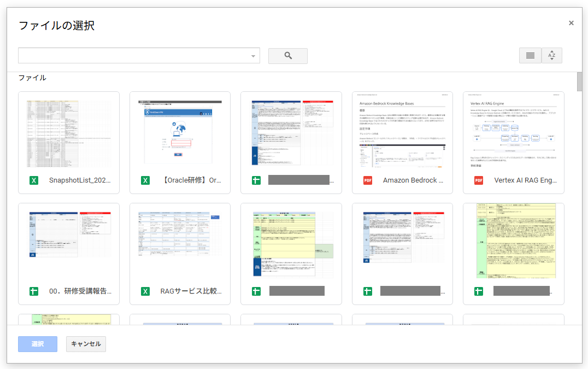
Task: Click Excel icon beside 【Oracle研修】 file
Action: [x=145, y=180]
